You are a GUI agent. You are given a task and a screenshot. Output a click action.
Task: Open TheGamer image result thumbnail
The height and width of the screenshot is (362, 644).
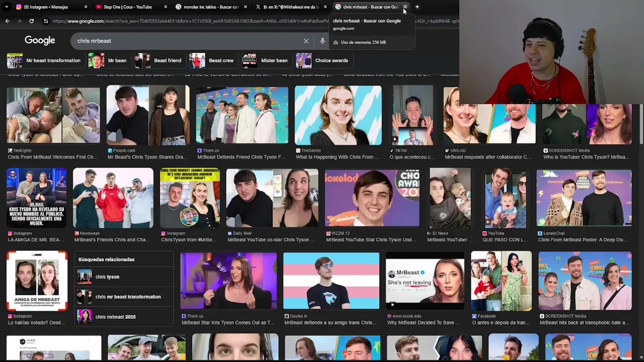[338, 115]
